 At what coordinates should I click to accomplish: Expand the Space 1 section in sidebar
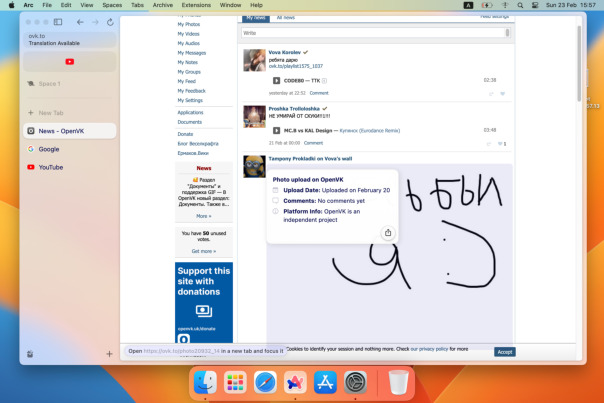click(50, 84)
